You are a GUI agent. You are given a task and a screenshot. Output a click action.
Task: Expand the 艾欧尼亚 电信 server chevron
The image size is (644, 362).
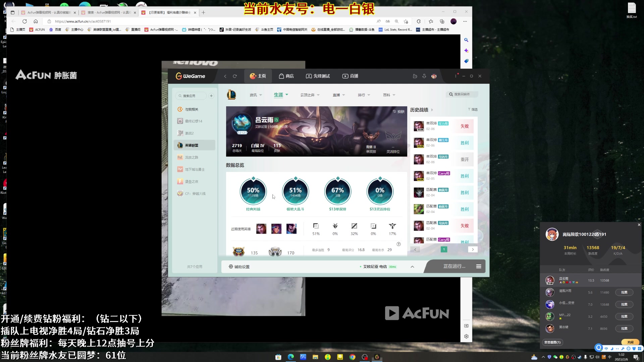[x=412, y=267]
